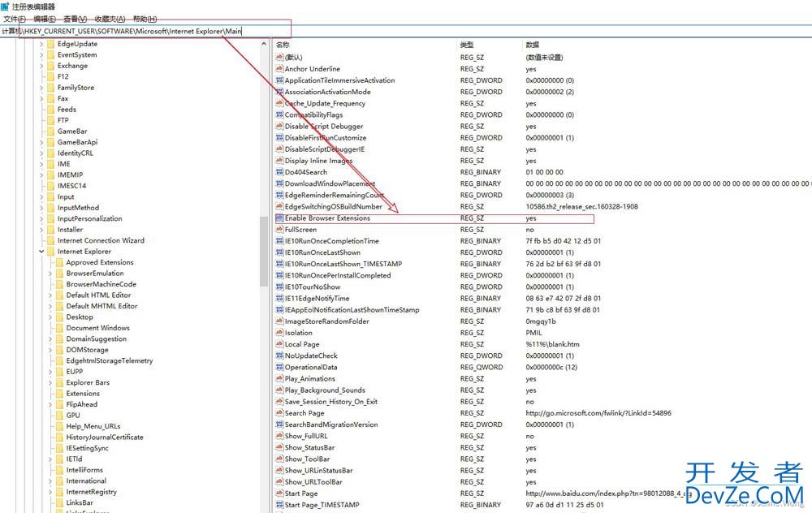Sort by the 名称 column header
This screenshot has width=812, height=513.
tap(283, 45)
